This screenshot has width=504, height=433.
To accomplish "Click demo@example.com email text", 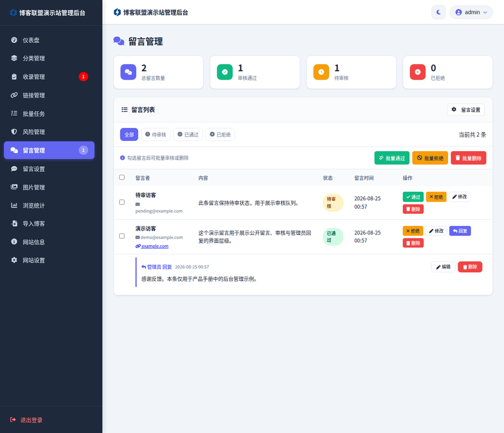I will pos(161,237).
